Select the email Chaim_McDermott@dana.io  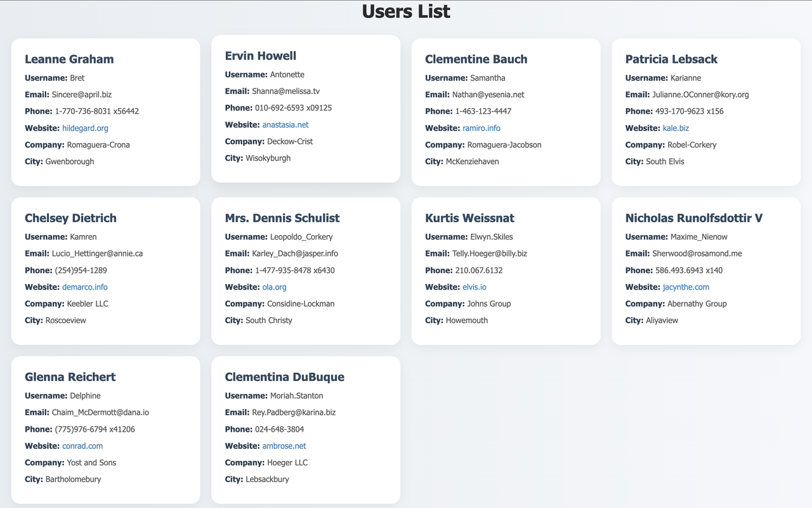[x=100, y=412]
